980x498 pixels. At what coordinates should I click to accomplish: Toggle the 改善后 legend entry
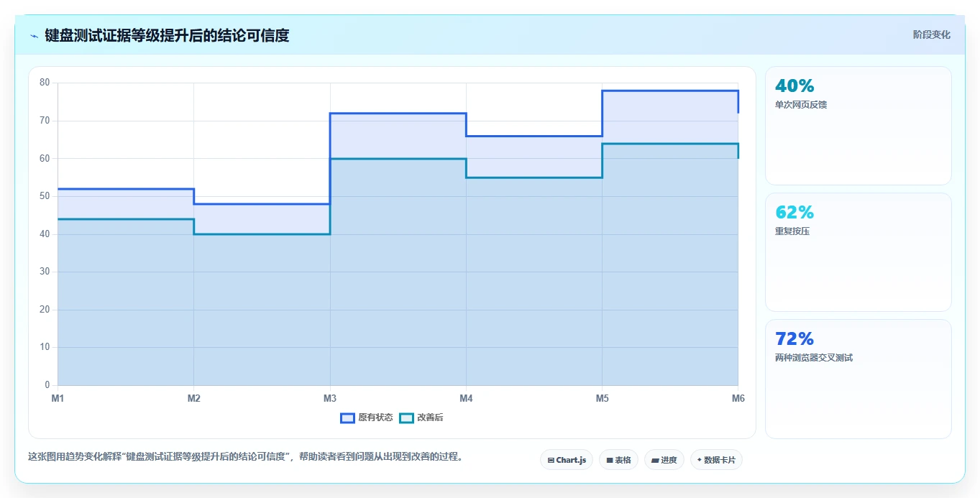click(421, 418)
